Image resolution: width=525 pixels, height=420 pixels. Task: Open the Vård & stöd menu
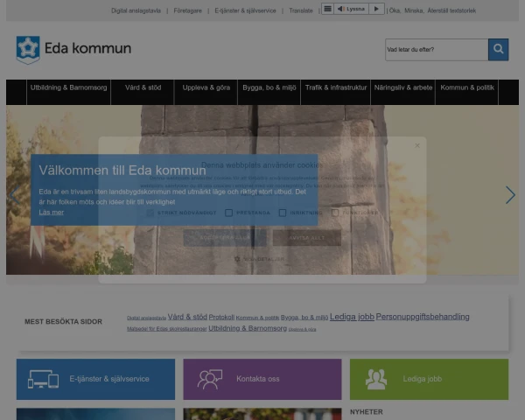[x=143, y=92]
